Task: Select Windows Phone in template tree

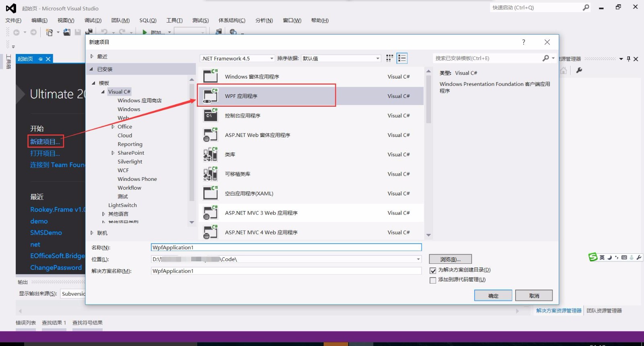Action: [137, 179]
